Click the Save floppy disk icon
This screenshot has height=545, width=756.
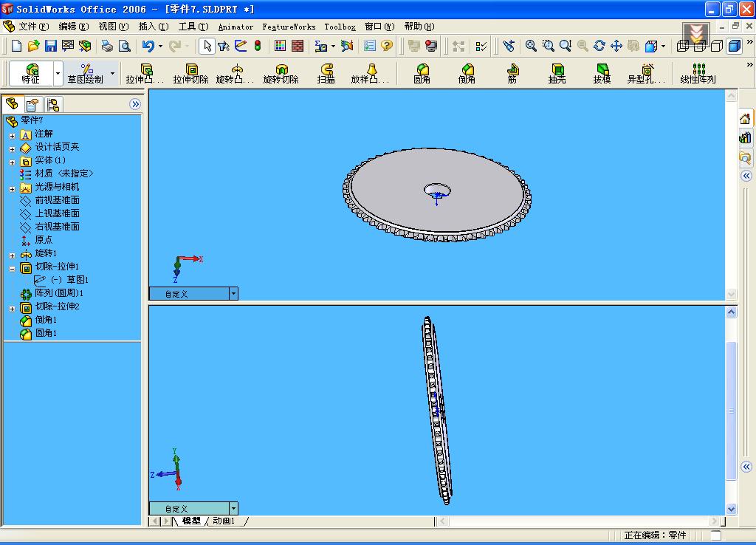click(x=51, y=46)
